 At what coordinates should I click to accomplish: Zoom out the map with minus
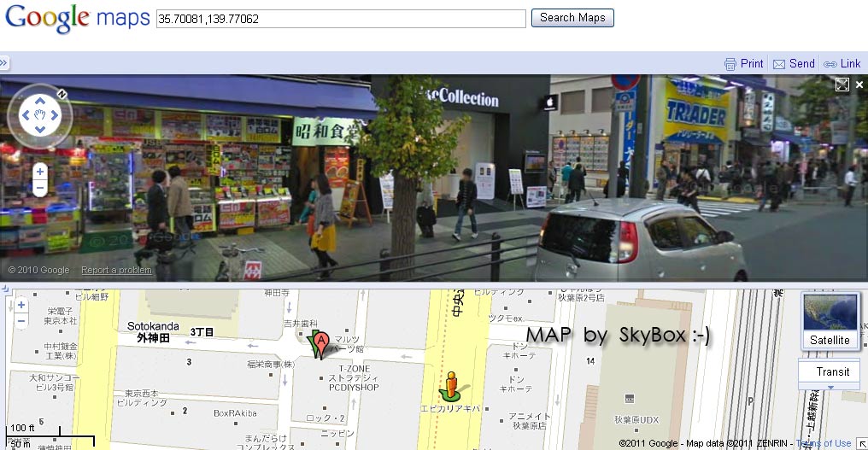tap(21, 320)
